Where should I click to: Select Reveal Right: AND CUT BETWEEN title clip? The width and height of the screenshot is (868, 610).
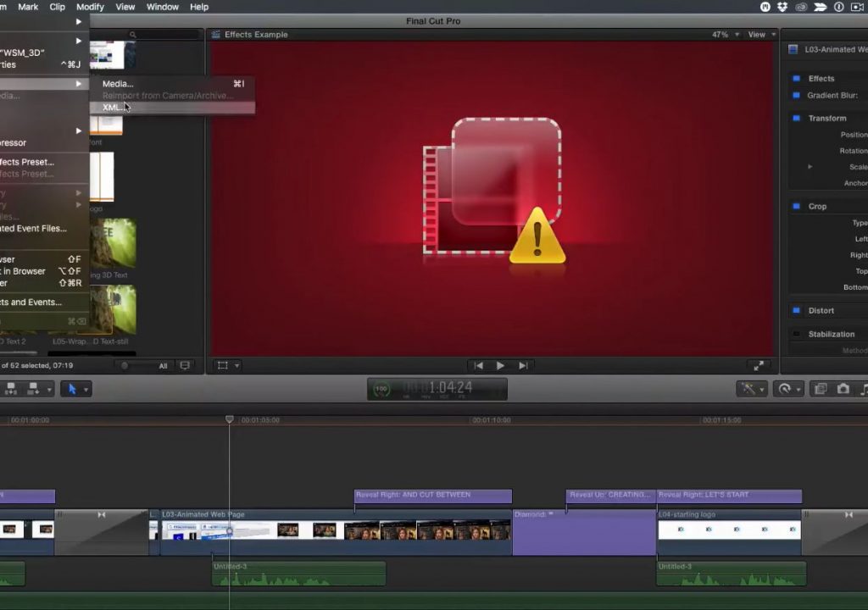click(433, 496)
